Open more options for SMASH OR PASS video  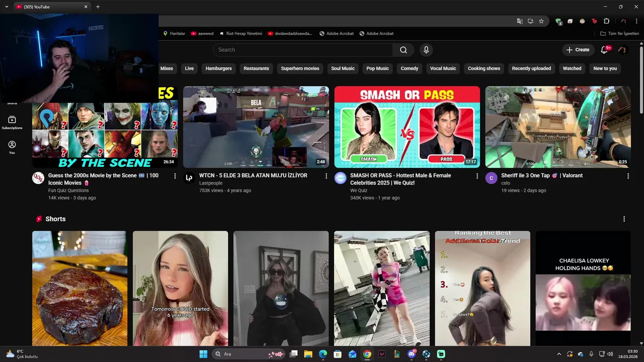[x=477, y=176]
